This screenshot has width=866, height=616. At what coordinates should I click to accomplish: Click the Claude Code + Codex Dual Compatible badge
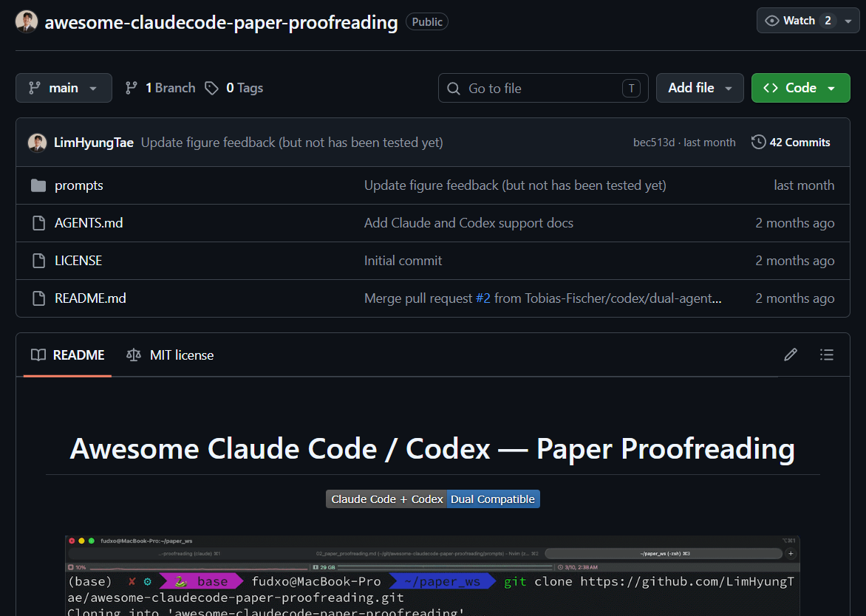coord(433,499)
